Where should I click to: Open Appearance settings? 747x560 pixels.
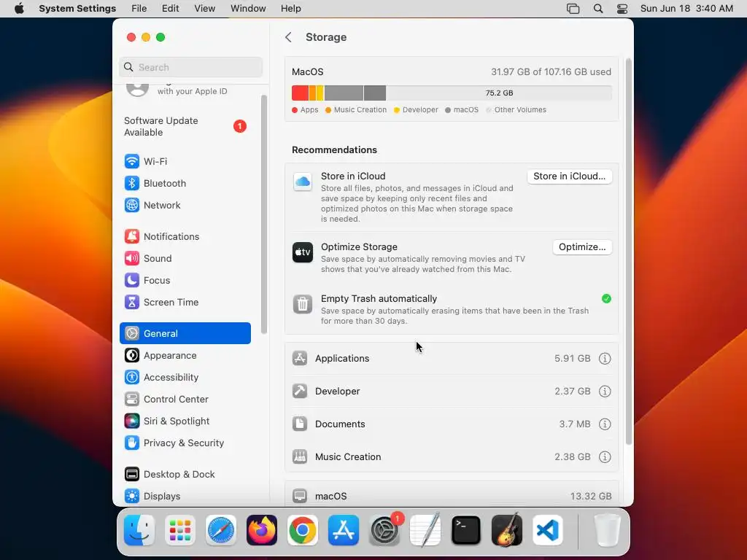coord(185,356)
